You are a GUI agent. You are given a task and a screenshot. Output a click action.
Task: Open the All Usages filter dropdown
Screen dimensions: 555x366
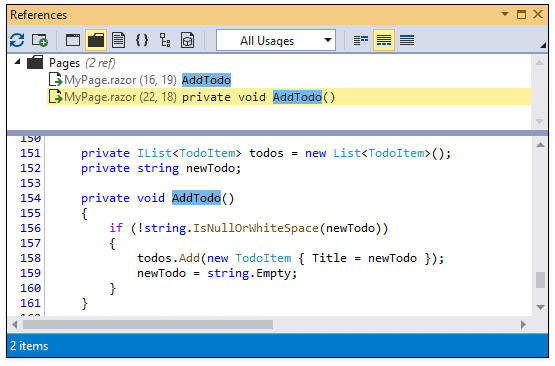click(276, 40)
